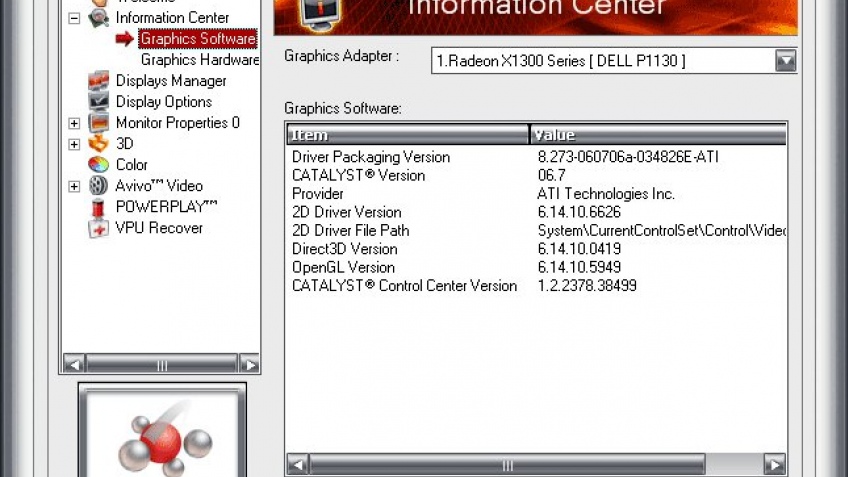Select the 2D Driver Version row
The height and width of the screenshot is (477, 848).
pyautogui.click(x=536, y=212)
